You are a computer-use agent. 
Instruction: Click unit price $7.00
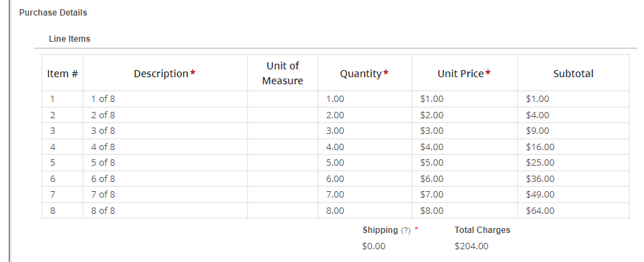tap(432, 194)
